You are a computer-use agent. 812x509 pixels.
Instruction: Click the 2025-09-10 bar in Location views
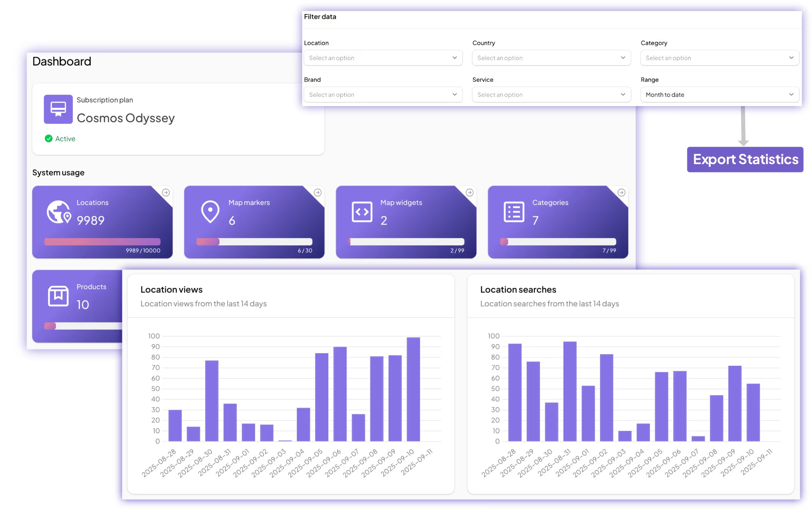pyautogui.click(x=413, y=389)
